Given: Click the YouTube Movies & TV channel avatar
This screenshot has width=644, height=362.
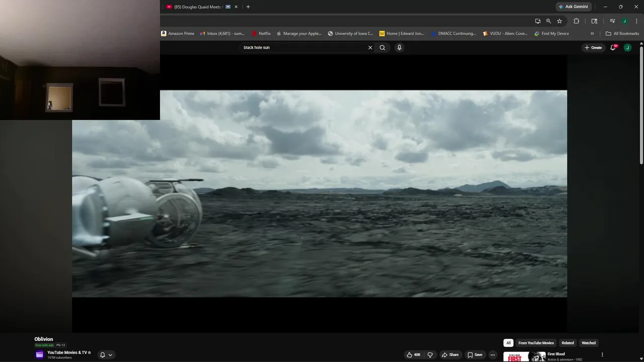Looking at the screenshot, I should click(x=40, y=354).
